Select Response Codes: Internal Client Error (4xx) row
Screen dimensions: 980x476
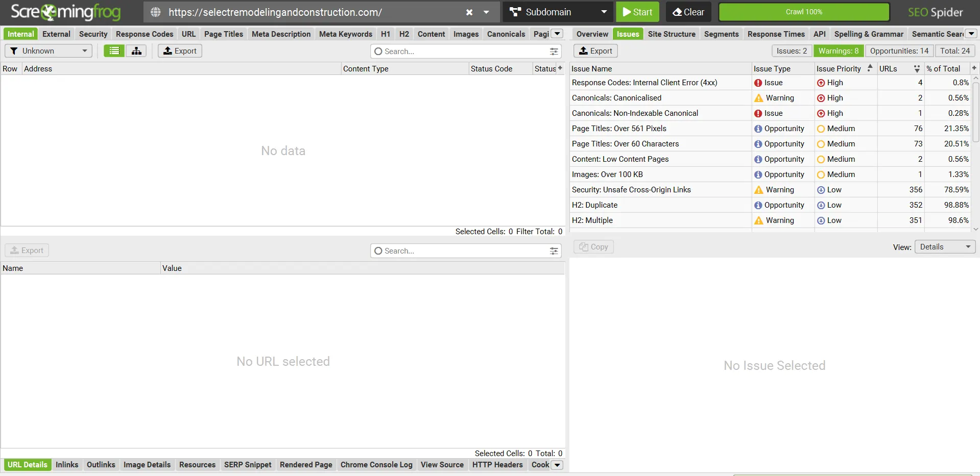[770, 83]
